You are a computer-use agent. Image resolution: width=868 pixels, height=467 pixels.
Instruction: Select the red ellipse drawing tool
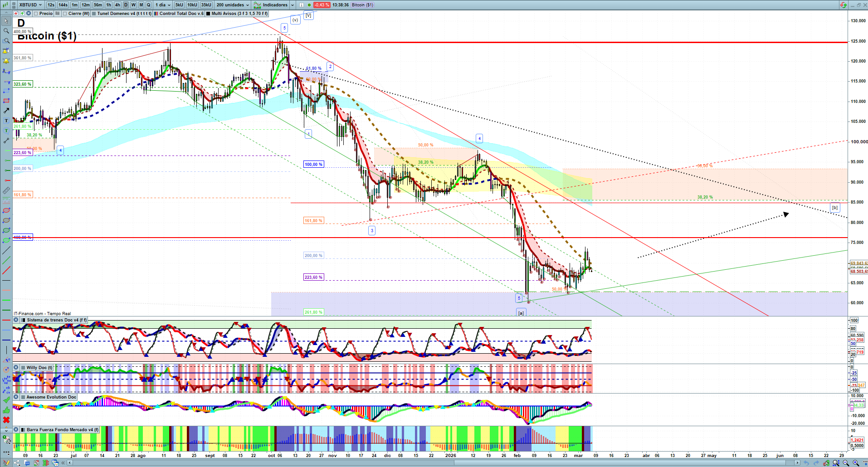coord(6,210)
